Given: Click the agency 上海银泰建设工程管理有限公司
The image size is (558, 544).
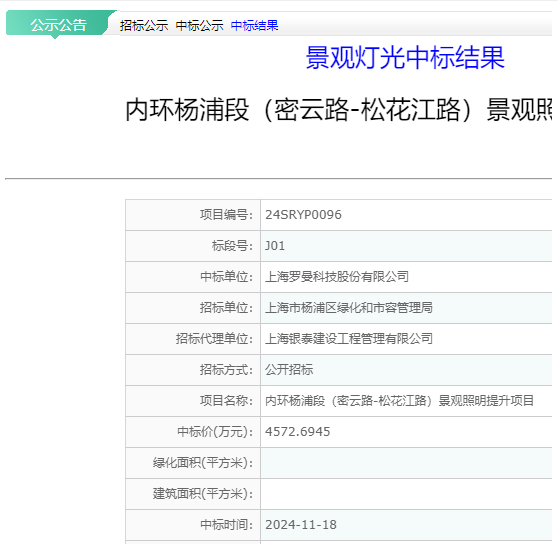Looking at the screenshot, I should 349,339.
